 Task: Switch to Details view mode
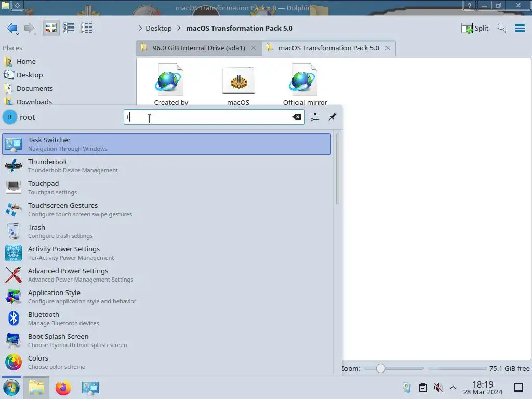[87, 28]
